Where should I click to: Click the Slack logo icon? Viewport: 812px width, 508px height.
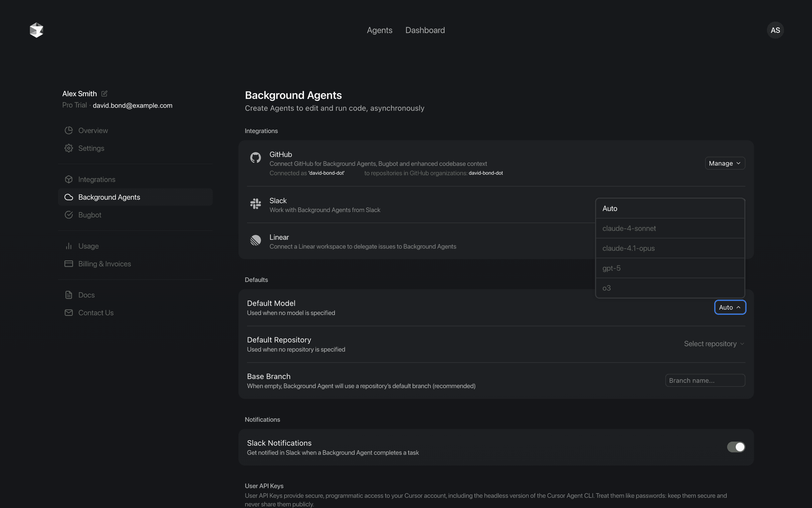tap(255, 204)
